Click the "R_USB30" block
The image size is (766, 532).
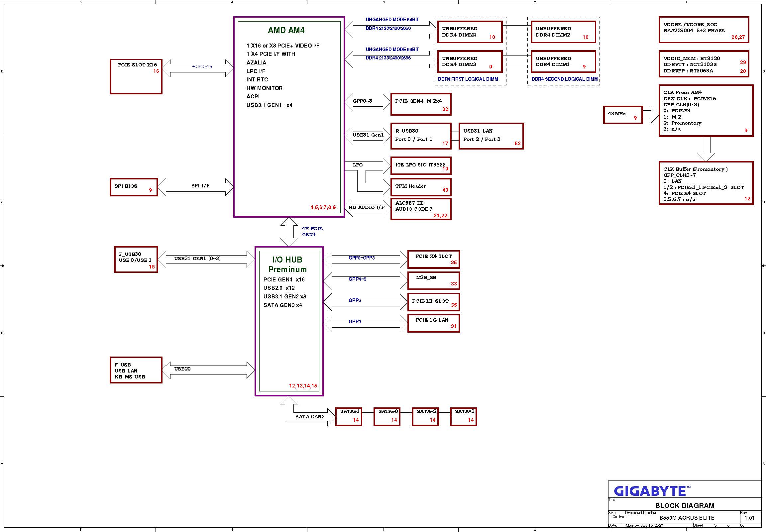click(x=421, y=136)
